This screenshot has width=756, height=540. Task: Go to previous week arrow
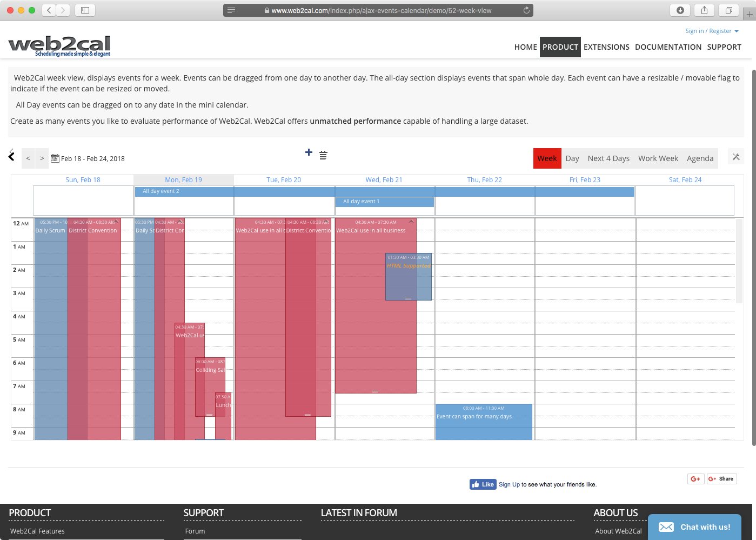point(28,158)
